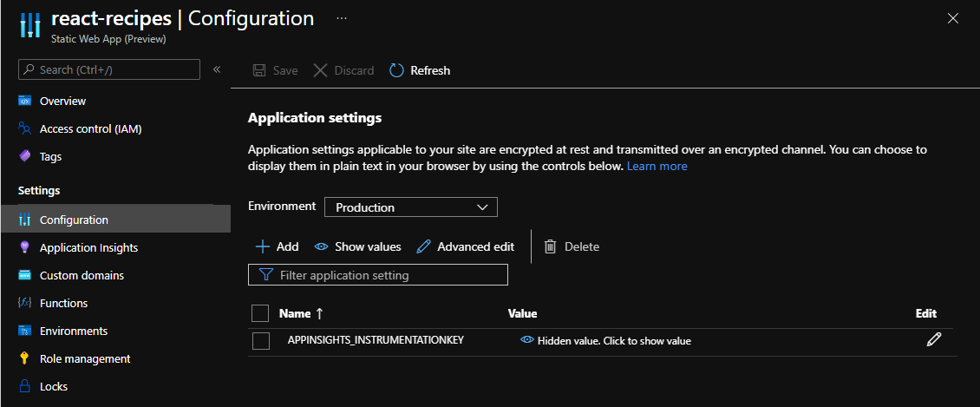Click the Application Insights lightbulb icon
This screenshot has height=407, width=980.
coord(24,247)
